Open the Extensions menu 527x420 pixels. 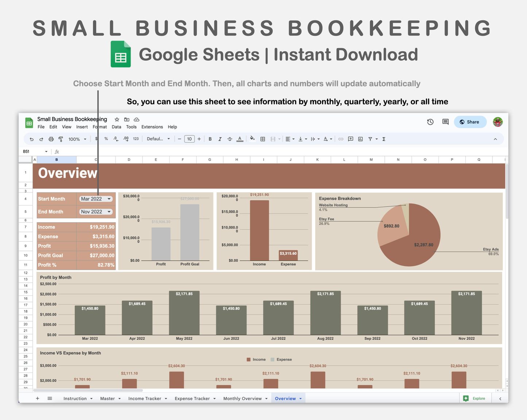pyautogui.click(x=152, y=127)
